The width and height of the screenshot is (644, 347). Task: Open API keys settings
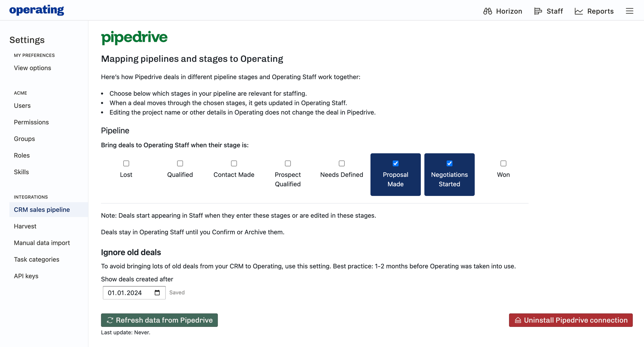tap(26, 276)
